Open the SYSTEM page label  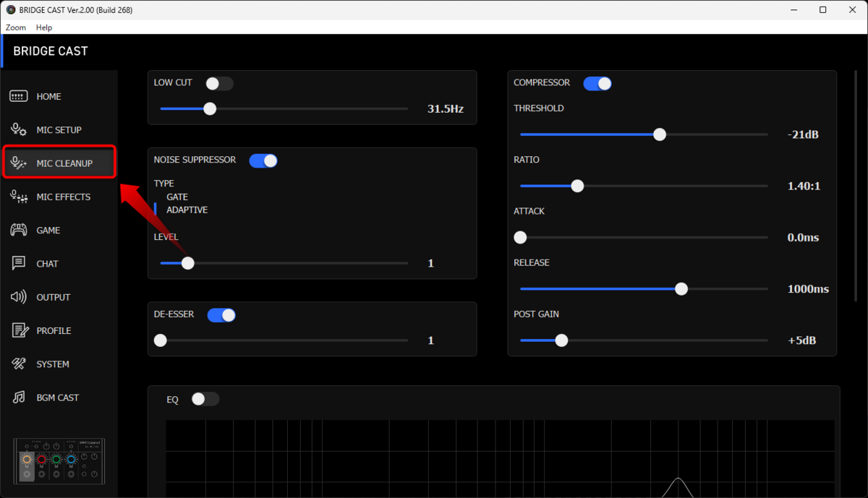[x=53, y=364]
